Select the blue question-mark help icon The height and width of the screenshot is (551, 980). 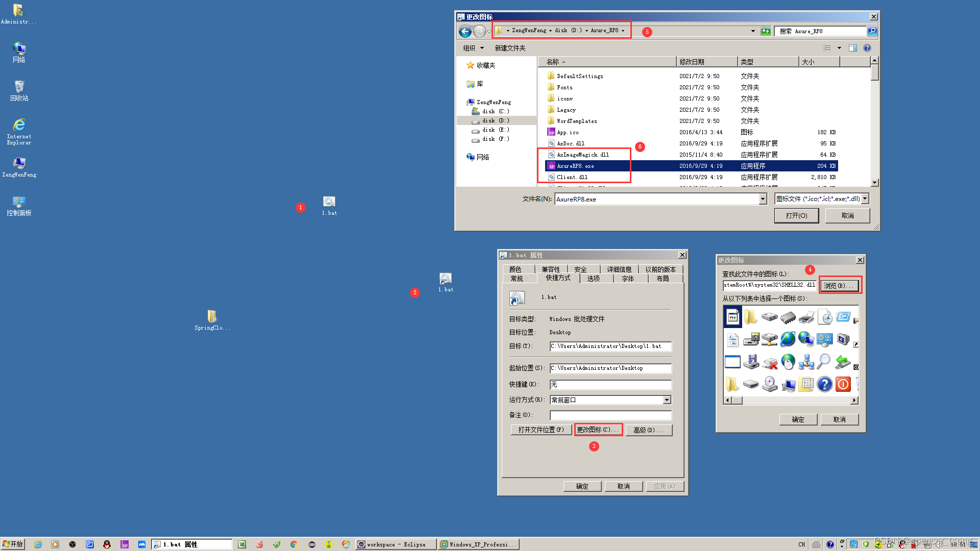pos(824,385)
